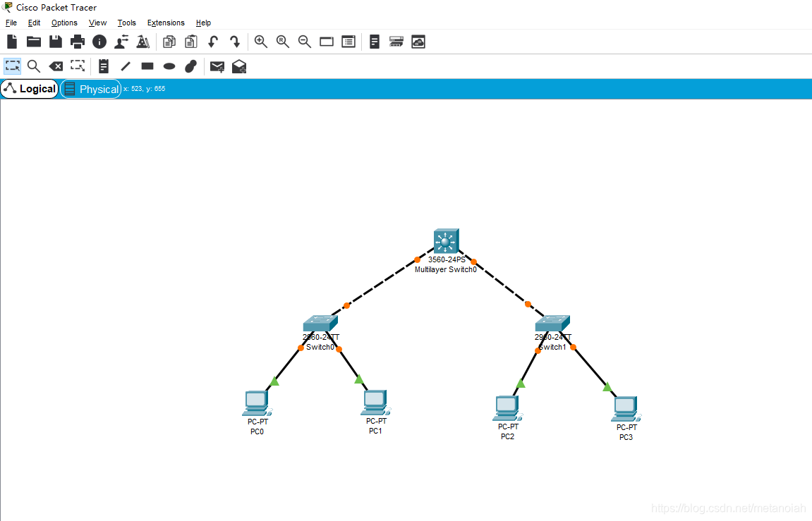Open the User Profile icon

point(121,42)
